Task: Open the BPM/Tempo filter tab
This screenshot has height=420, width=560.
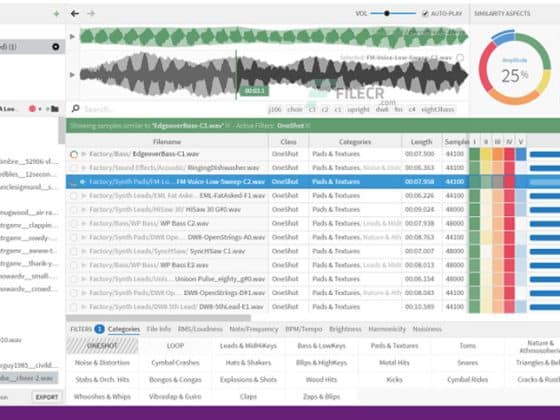Action: click(304, 329)
